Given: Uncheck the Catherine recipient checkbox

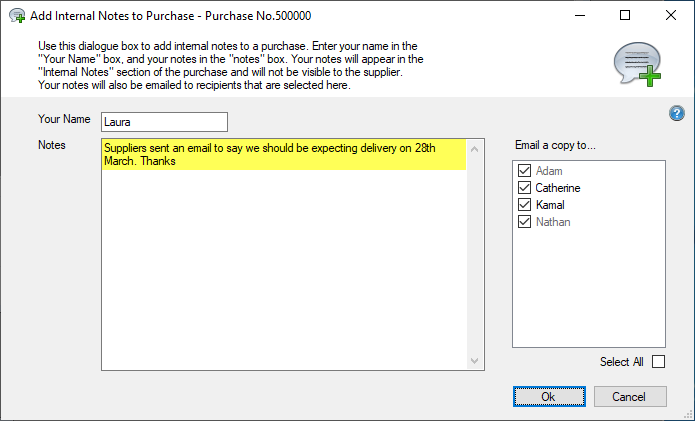Looking at the screenshot, I should tap(524, 188).
